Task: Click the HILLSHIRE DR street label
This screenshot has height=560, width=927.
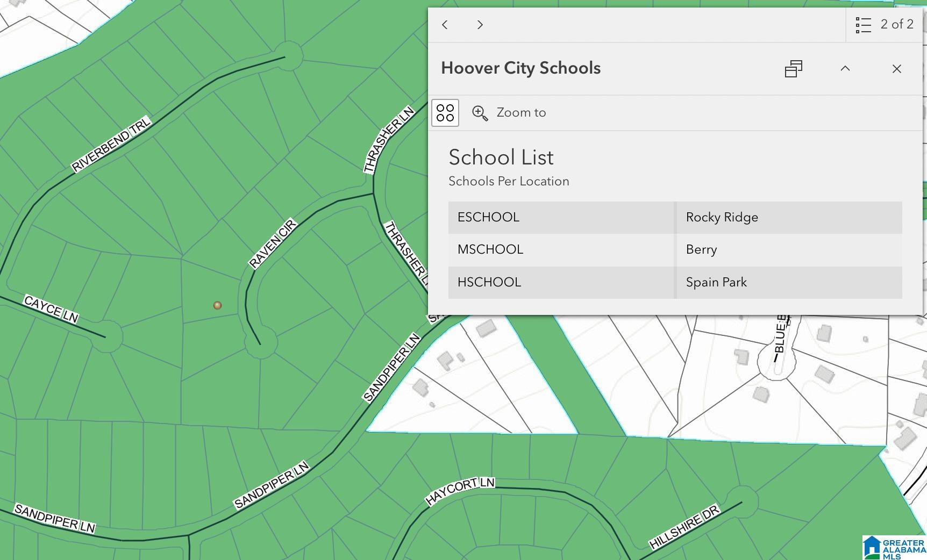Action: 684,527
